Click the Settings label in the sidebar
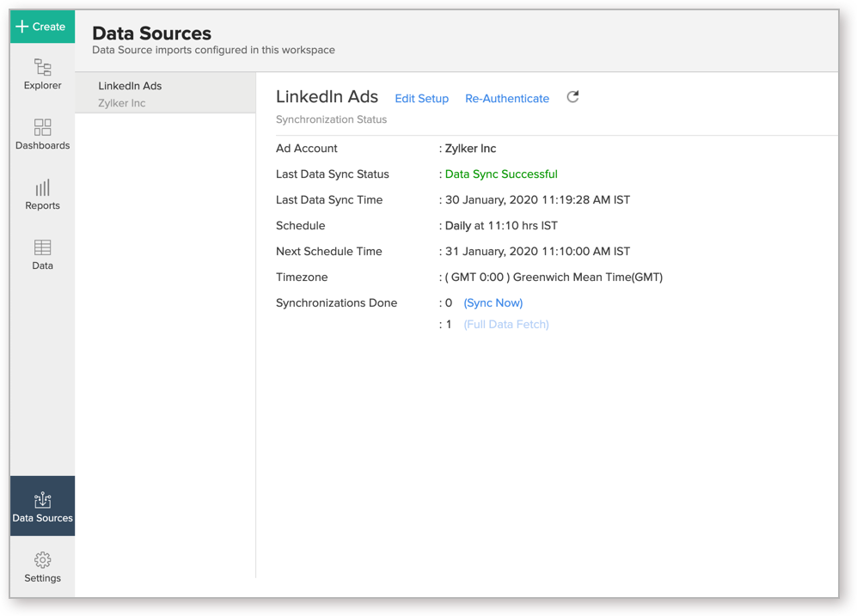This screenshot has height=616, width=857. (x=43, y=578)
